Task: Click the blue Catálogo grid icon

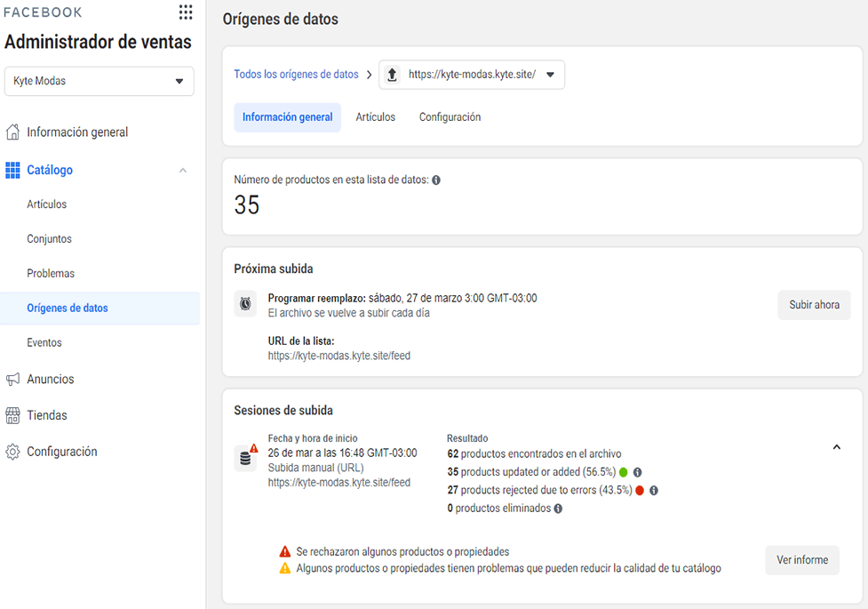Action: click(x=12, y=170)
